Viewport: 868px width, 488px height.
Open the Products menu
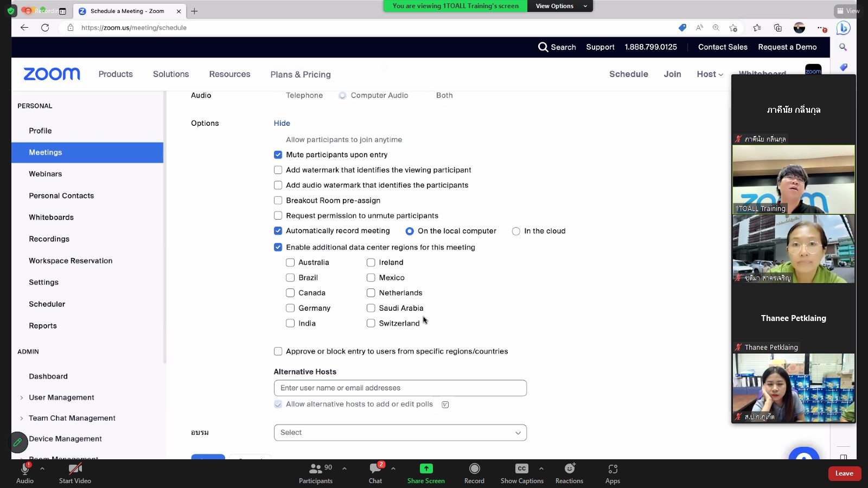click(116, 74)
